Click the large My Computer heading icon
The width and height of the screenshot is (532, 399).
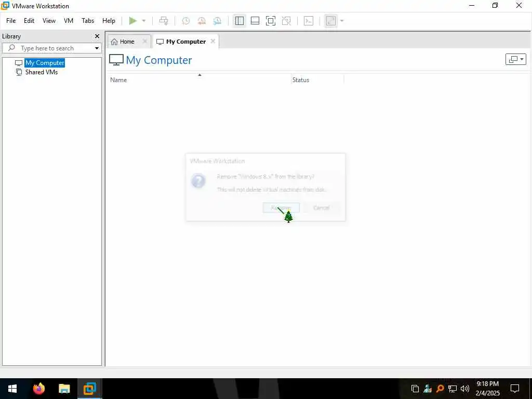(x=116, y=60)
